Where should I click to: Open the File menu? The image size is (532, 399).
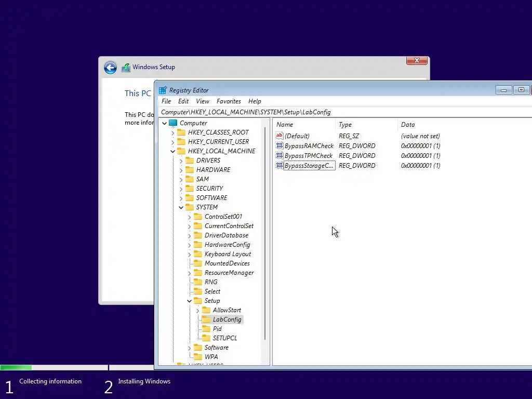coord(166,101)
